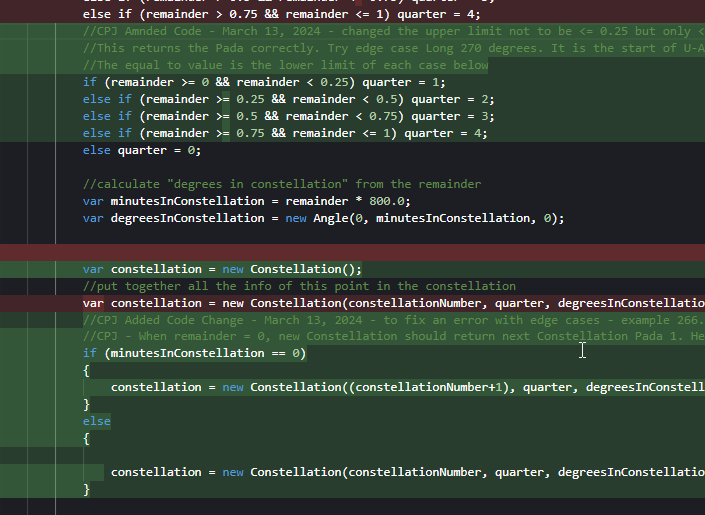Image resolution: width=705 pixels, height=515 pixels.
Task: Click the 'var degreesInConstellation = new Angle' line
Action: 323,218
